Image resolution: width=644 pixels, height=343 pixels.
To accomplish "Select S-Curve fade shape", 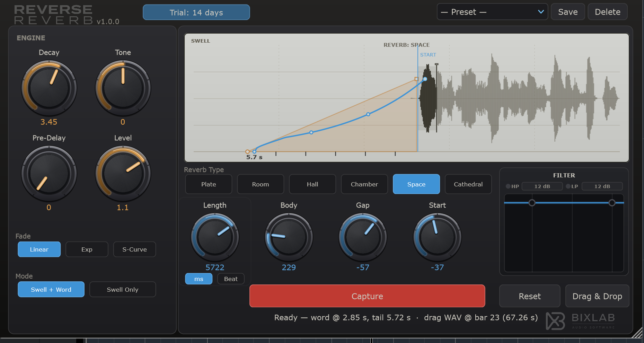I will [134, 249].
